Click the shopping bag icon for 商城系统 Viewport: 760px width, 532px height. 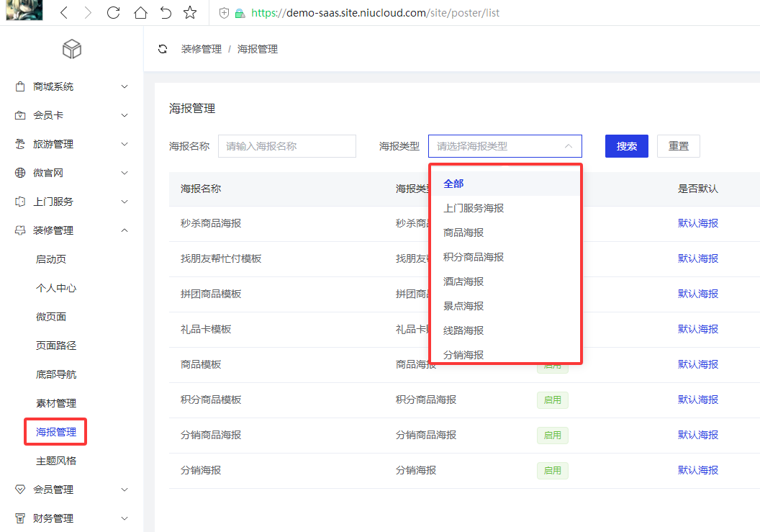[x=20, y=86]
